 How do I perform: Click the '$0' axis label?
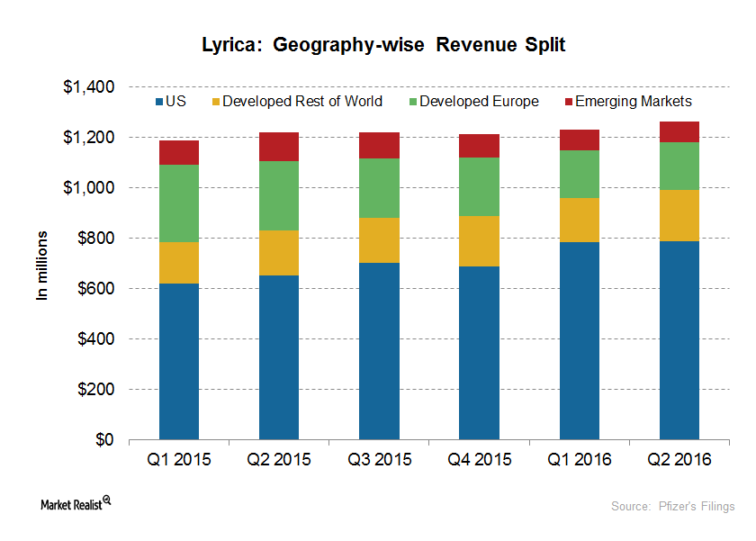[x=104, y=440]
